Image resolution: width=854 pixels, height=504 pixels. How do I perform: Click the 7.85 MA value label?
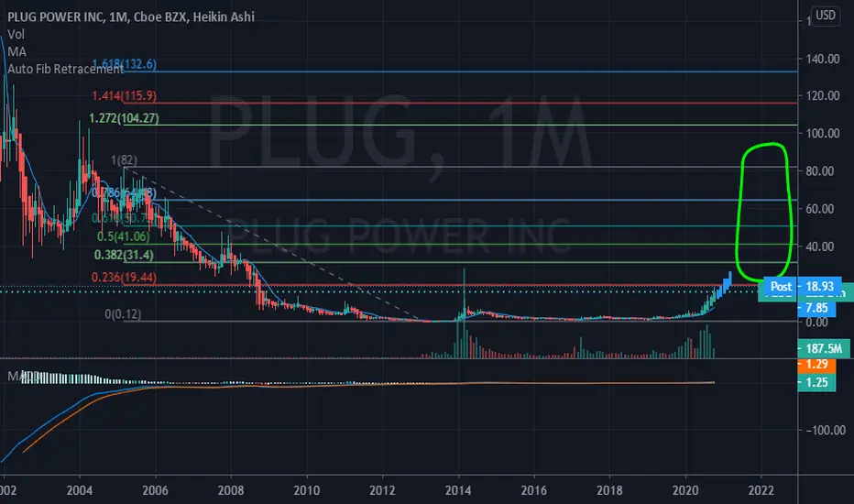click(x=816, y=309)
